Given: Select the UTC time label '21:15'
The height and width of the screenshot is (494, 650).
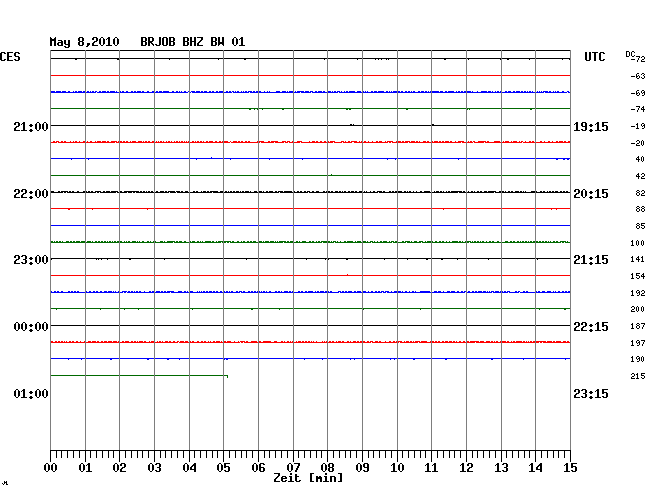Looking at the screenshot, I should click(591, 260).
